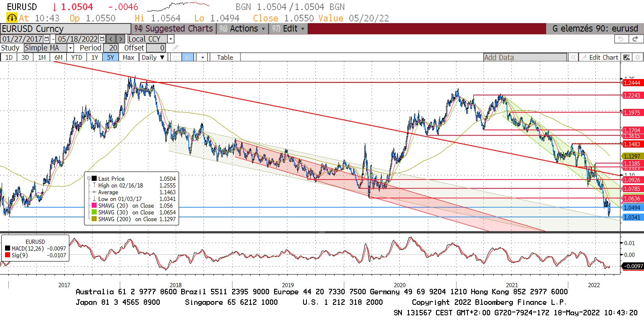
Task: Click the black Last Price color swatch
Action: coord(94,178)
